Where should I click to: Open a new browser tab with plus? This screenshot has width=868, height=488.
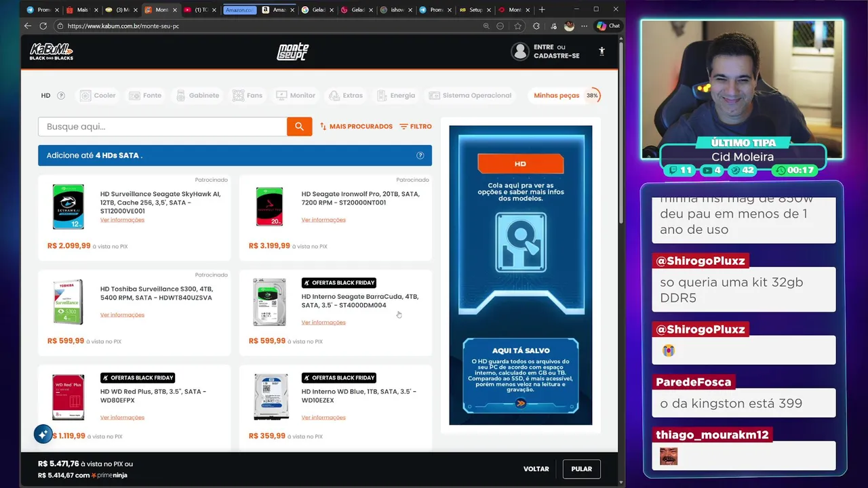(x=541, y=9)
